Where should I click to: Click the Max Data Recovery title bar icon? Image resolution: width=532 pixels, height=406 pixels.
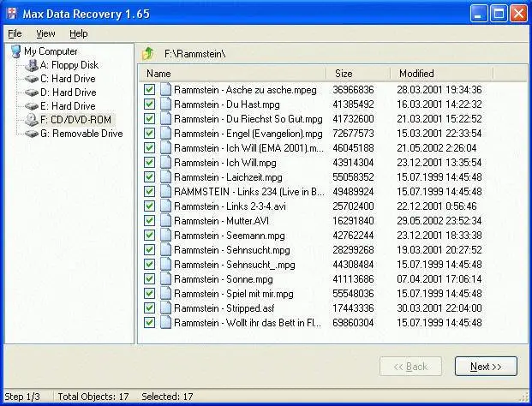point(11,14)
